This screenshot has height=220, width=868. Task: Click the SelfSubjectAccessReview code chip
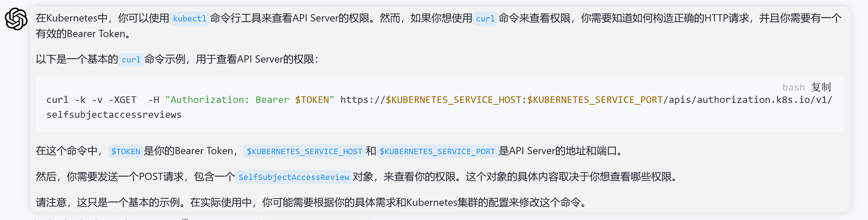[294, 177]
